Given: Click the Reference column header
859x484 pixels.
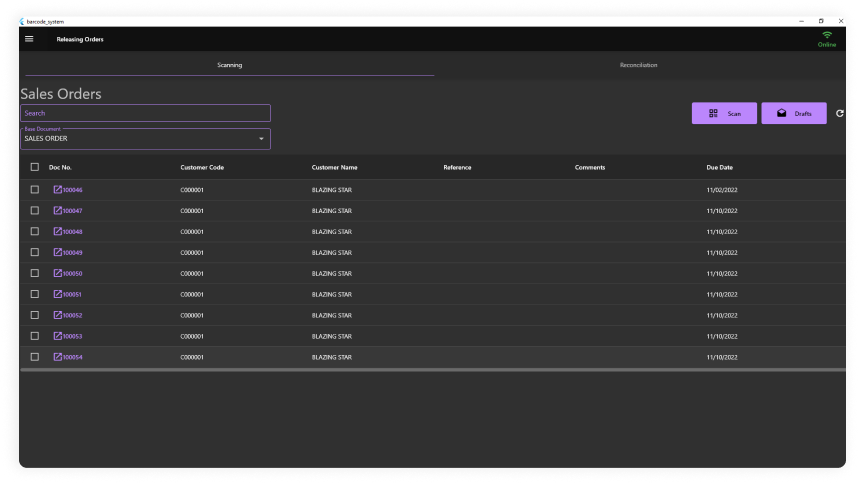Looking at the screenshot, I should pos(457,167).
